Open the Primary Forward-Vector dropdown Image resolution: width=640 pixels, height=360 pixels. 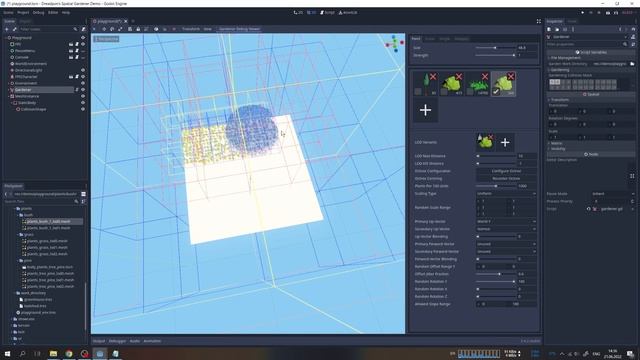point(506,244)
